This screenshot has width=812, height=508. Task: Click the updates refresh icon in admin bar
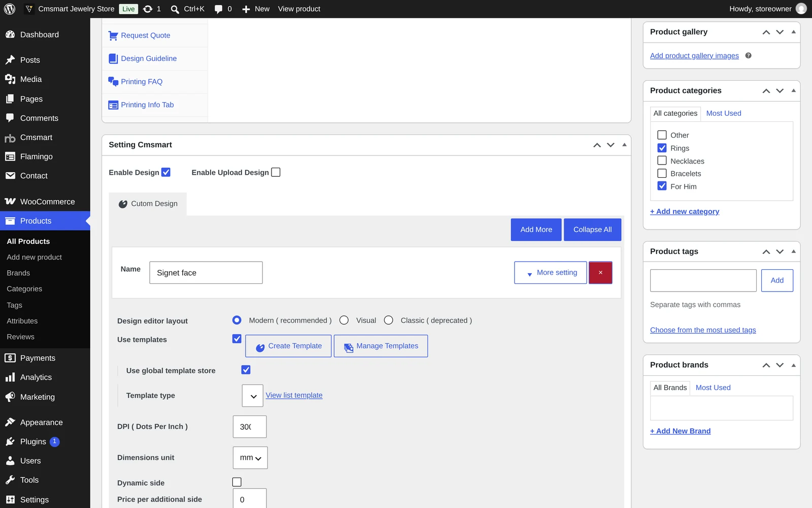[x=148, y=9]
